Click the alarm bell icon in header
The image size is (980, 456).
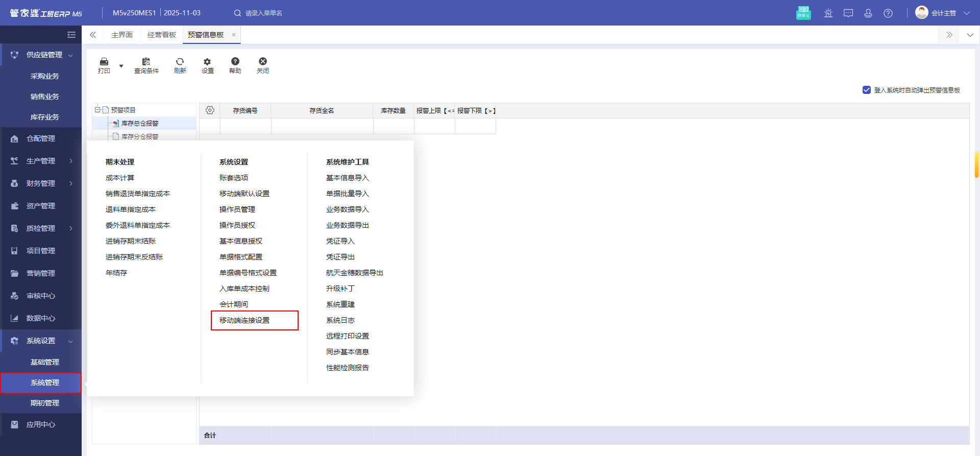point(828,13)
